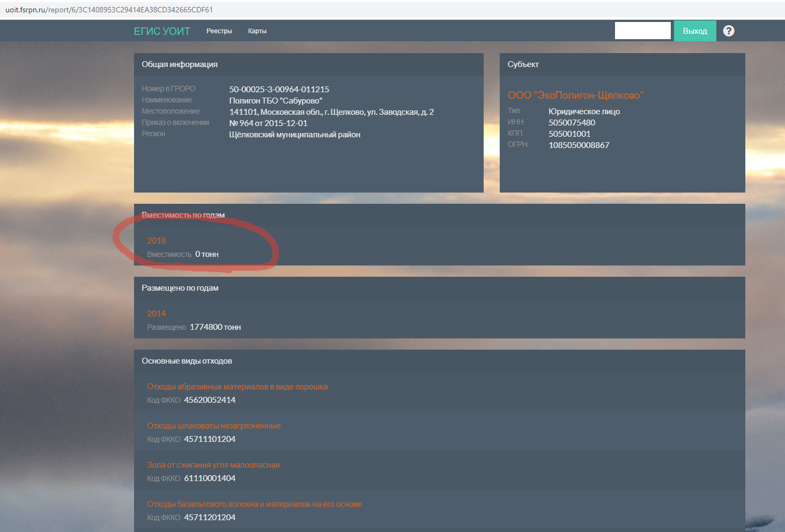Viewport: 785px width, 532px height.
Task: Open the ЕГИС УОИТ home logo
Action: pyautogui.click(x=162, y=31)
